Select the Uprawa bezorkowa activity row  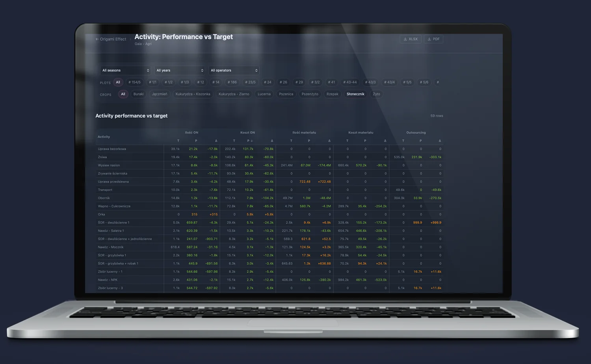(x=269, y=149)
